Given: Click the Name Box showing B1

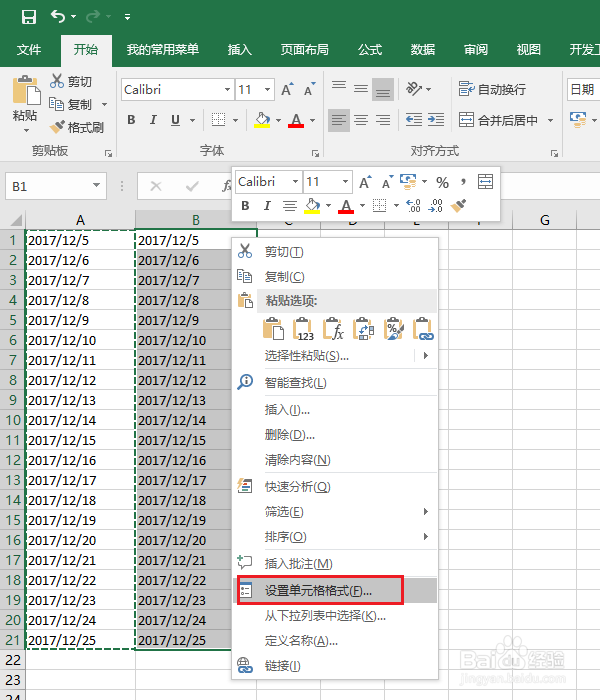Looking at the screenshot, I should coord(49,186).
